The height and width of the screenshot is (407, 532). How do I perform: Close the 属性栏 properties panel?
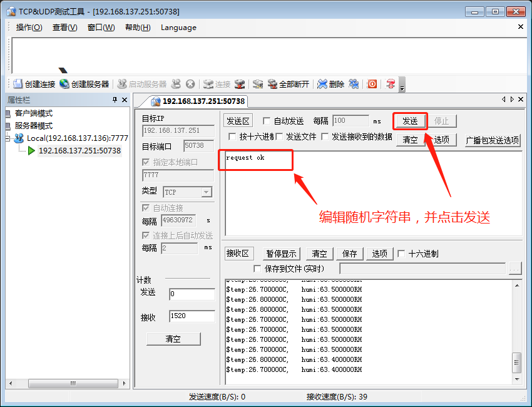tap(125, 100)
